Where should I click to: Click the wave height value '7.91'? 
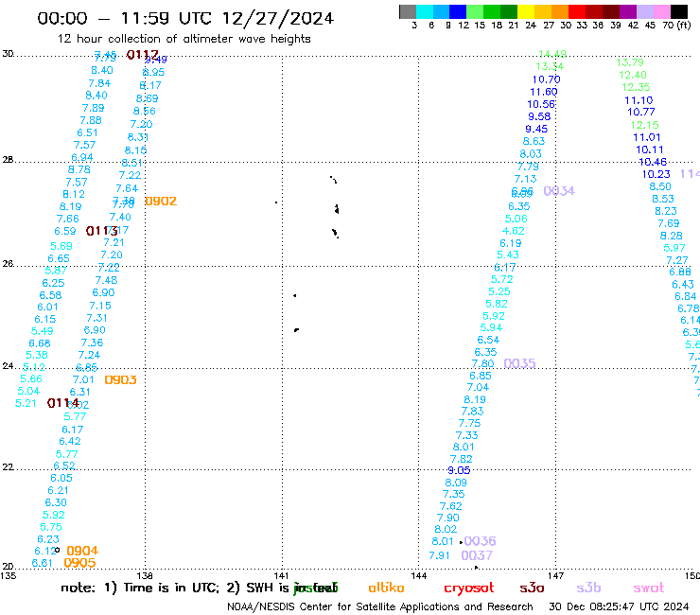(x=439, y=555)
